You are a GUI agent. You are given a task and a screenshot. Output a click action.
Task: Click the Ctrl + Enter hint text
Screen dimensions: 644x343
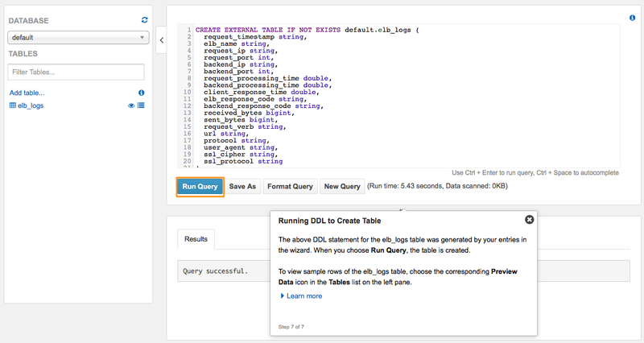(535, 173)
